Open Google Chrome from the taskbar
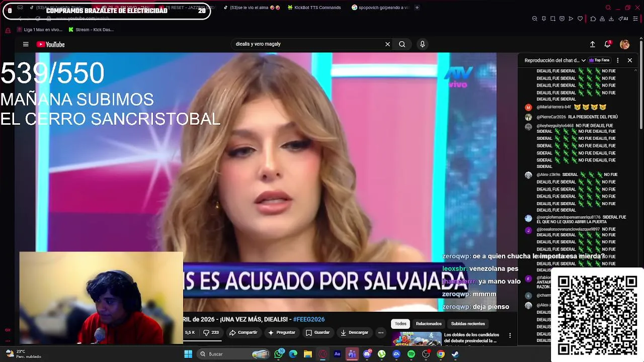The image size is (644, 362). pos(441,354)
